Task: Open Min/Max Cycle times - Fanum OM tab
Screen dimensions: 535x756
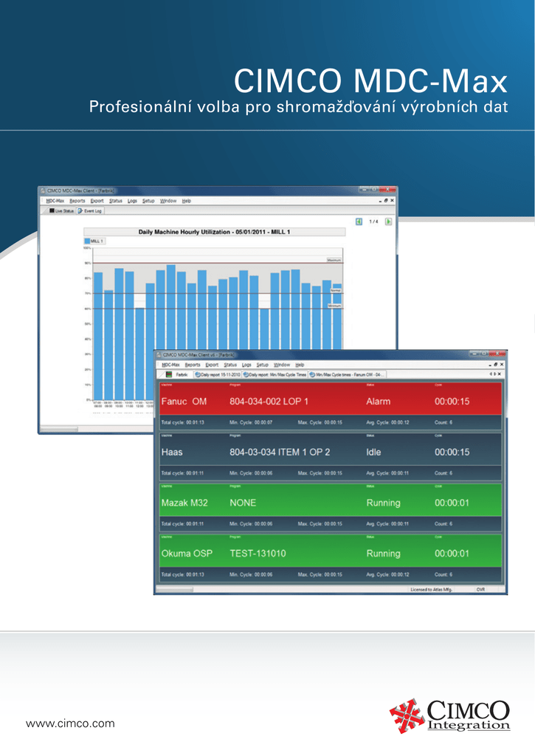Action: point(347,374)
